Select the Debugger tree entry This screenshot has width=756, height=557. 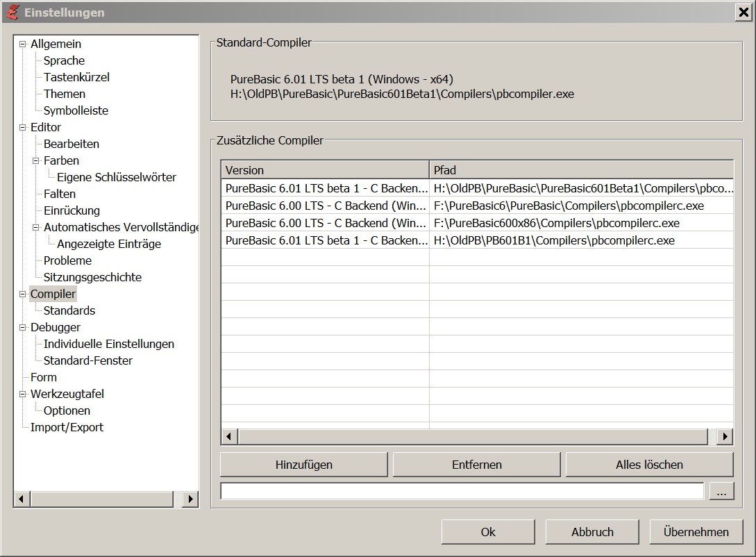pyautogui.click(x=56, y=327)
